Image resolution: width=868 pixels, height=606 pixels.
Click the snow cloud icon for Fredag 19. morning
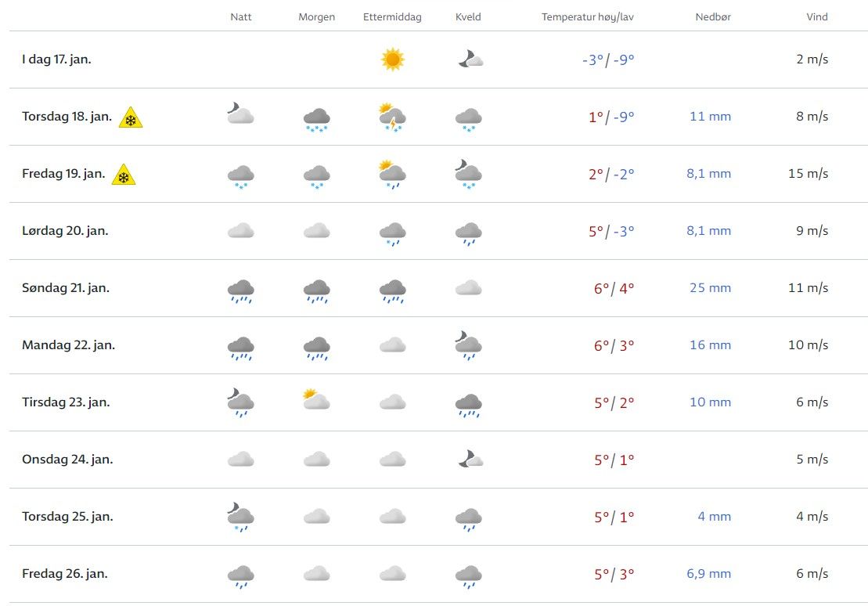click(x=316, y=175)
